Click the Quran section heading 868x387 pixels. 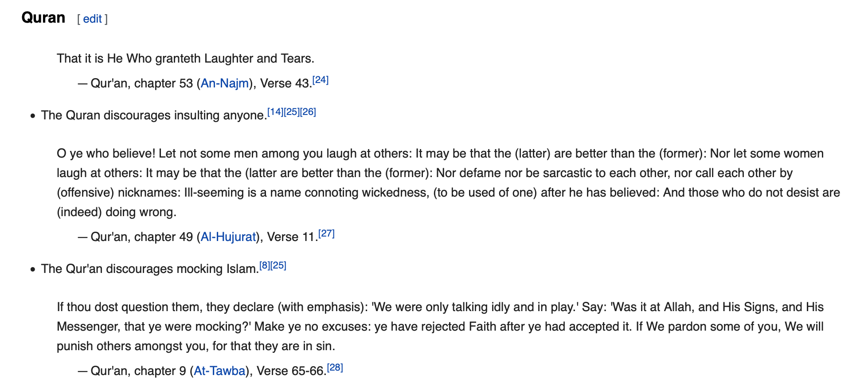tap(43, 18)
